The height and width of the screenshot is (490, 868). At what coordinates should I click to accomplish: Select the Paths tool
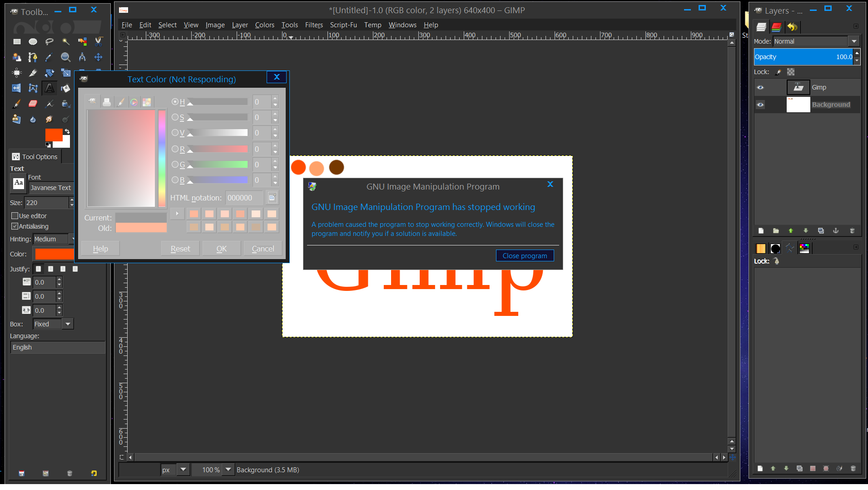click(x=33, y=57)
